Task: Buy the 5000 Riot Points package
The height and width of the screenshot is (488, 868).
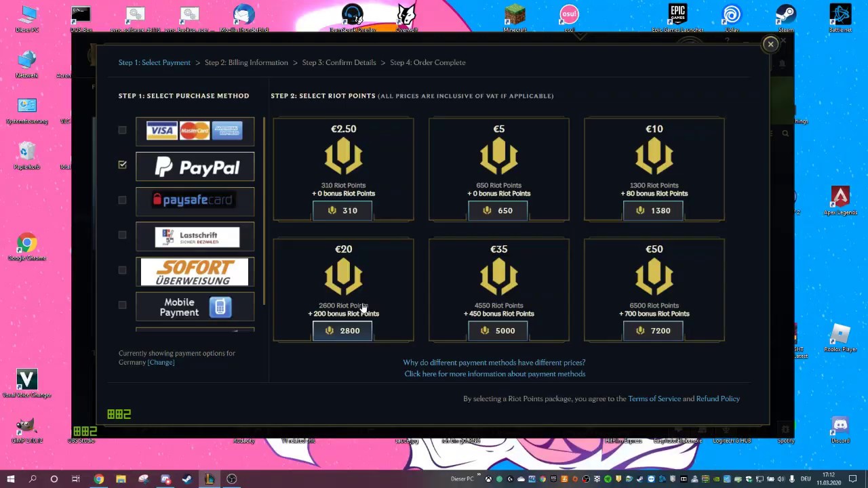Action: point(498,331)
